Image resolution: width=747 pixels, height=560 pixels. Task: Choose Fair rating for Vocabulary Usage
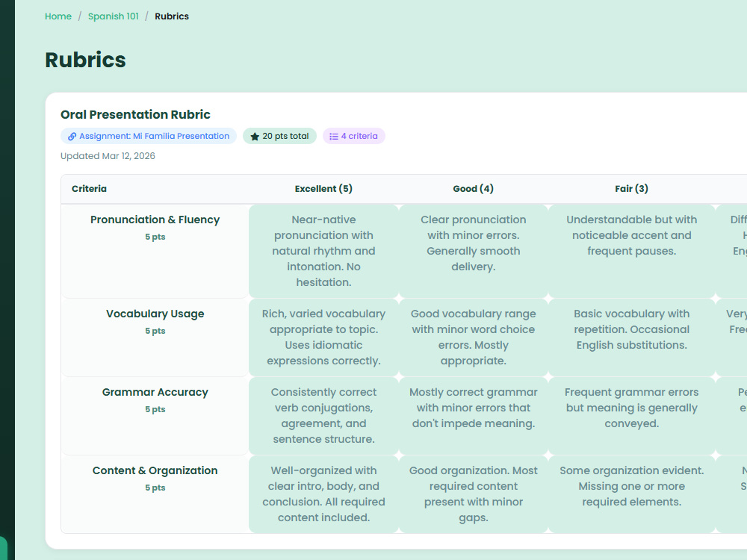(631, 337)
